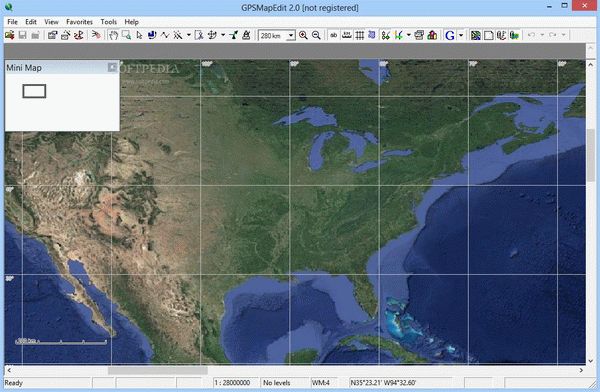
Task: Click the map scale bar overlay
Action: pyautogui.click(x=61, y=341)
